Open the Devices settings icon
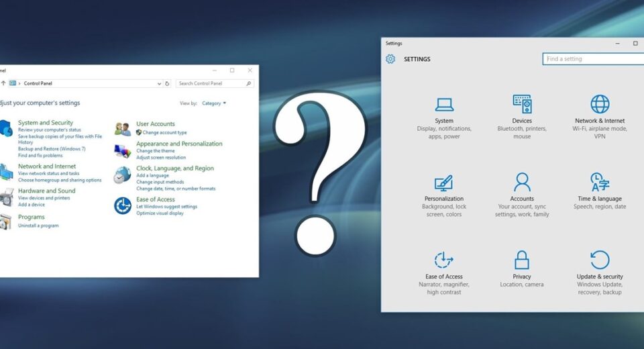The width and height of the screenshot is (644, 349). [522, 104]
